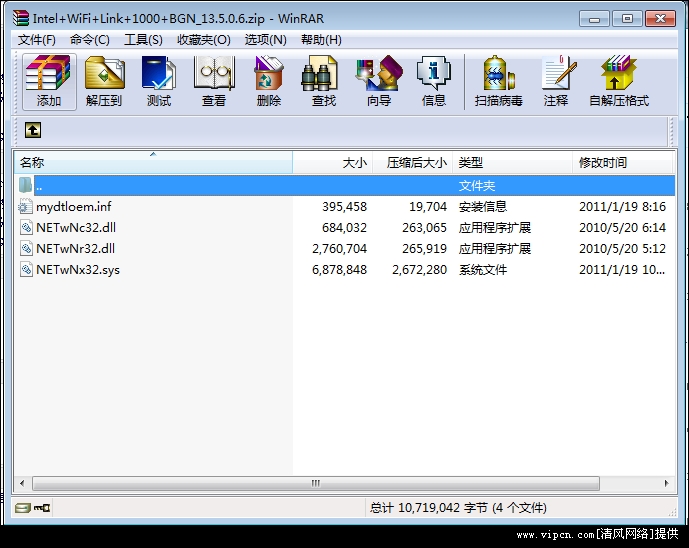Click size value 395,458
Viewport: 689px width, 548px height.
344,207
